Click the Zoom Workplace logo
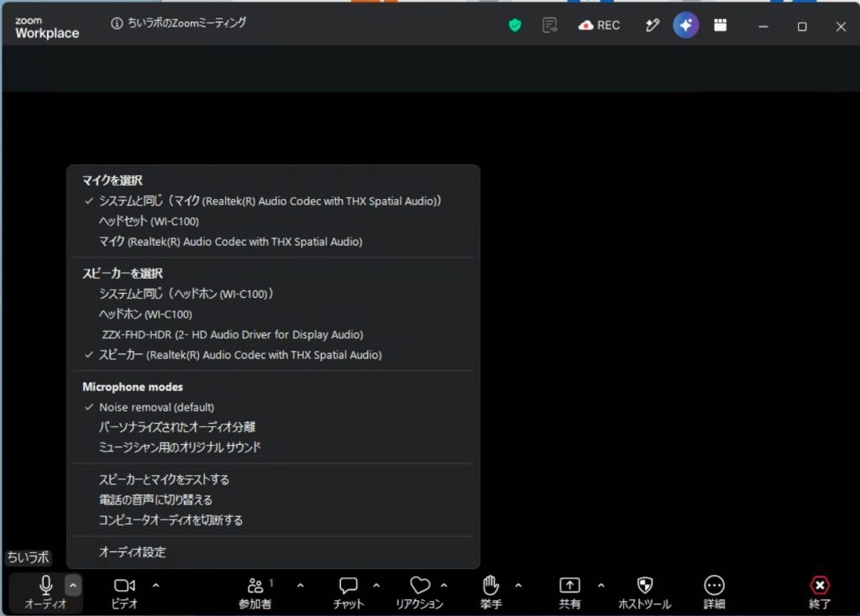860x616 pixels. (x=47, y=28)
